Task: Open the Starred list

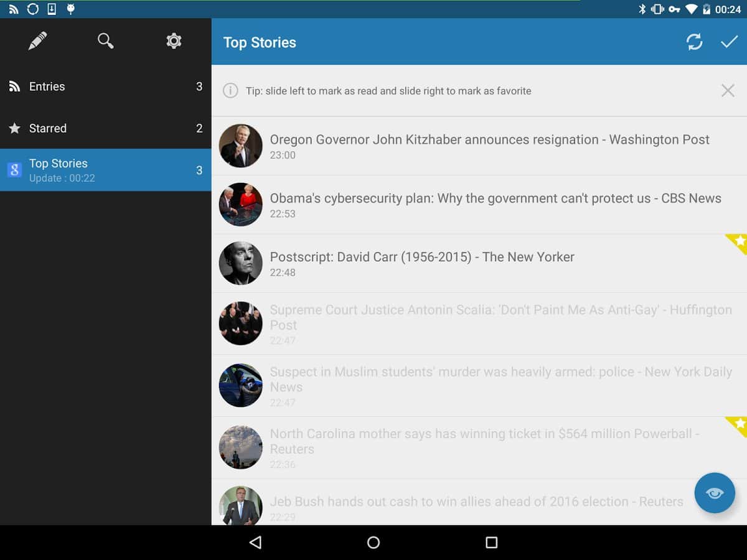Action: click(x=106, y=128)
